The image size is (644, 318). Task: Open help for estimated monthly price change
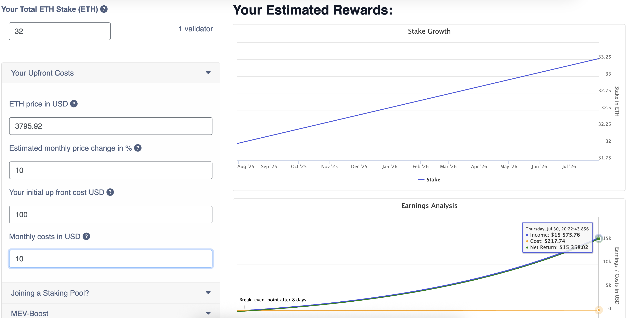(x=138, y=148)
